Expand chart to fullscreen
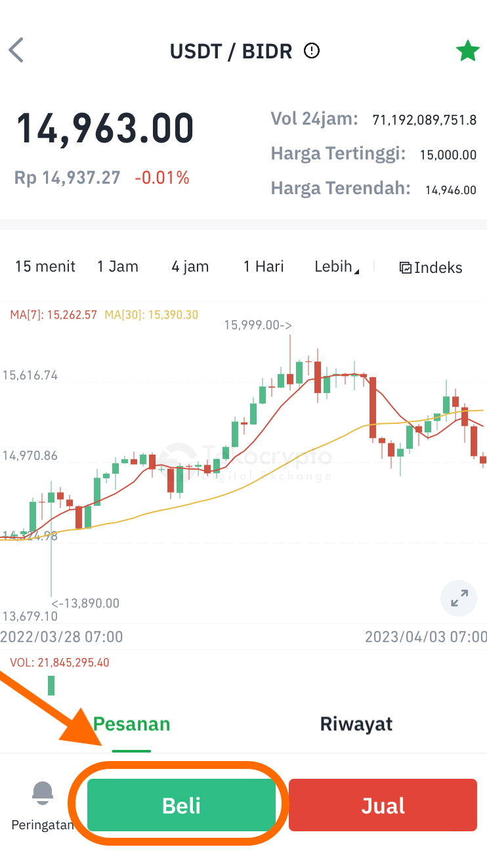 tap(459, 598)
